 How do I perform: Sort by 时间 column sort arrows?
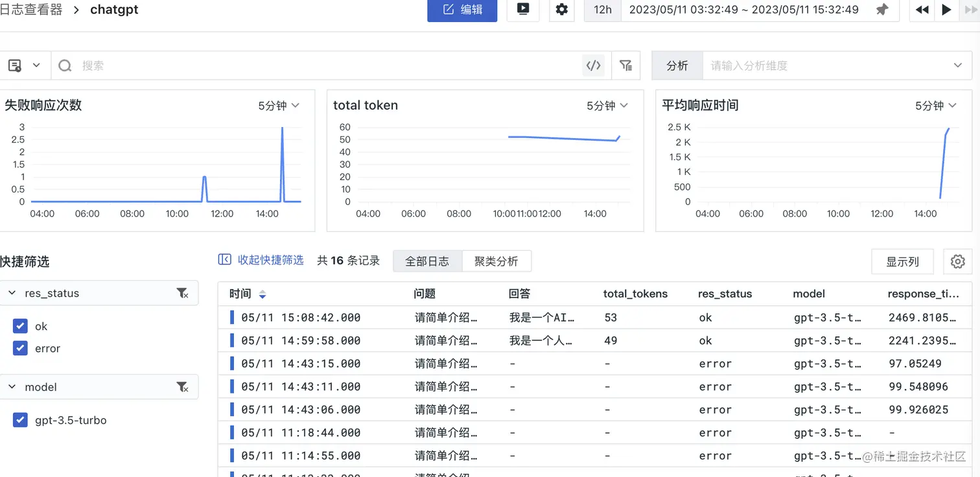point(262,294)
